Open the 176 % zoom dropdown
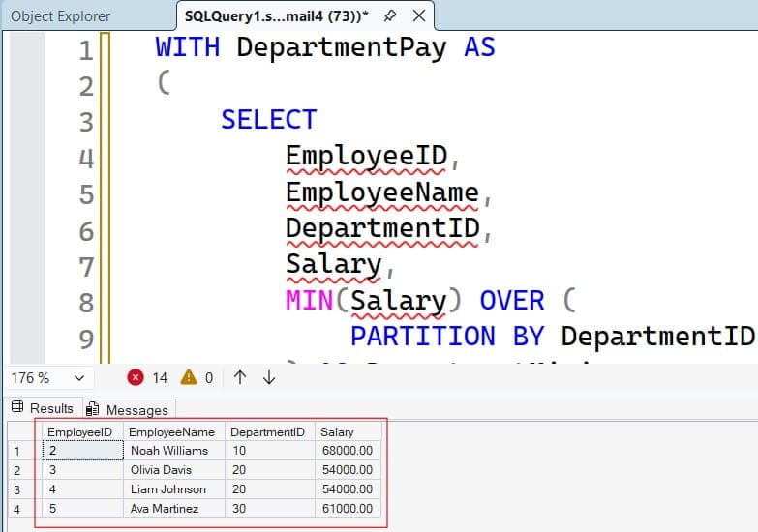This screenshot has height=532, width=758. pyautogui.click(x=79, y=378)
